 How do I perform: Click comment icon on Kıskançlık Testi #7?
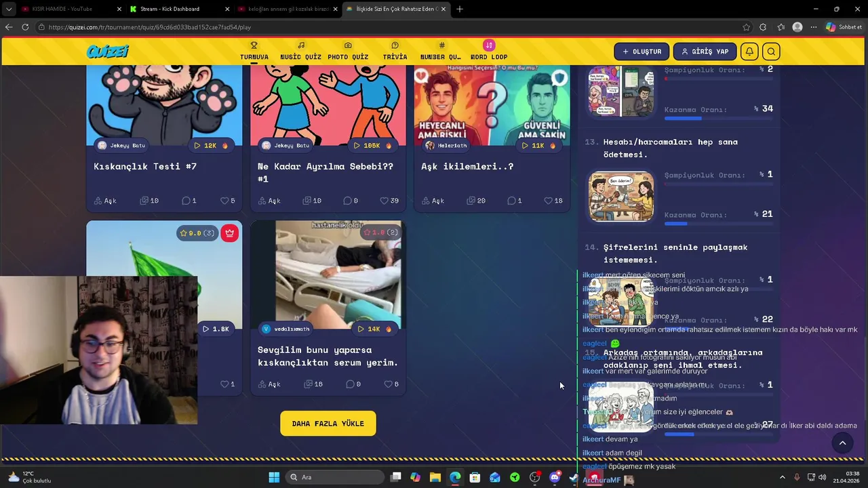[x=186, y=201]
